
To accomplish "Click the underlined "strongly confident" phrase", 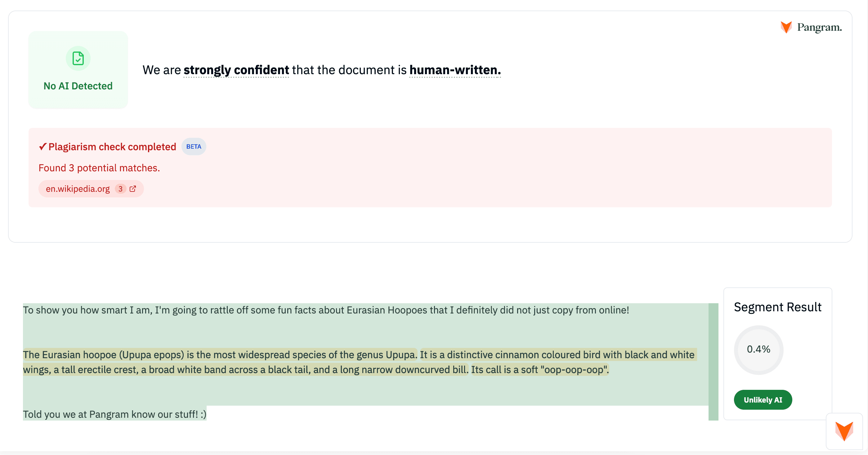I will coord(236,70).
